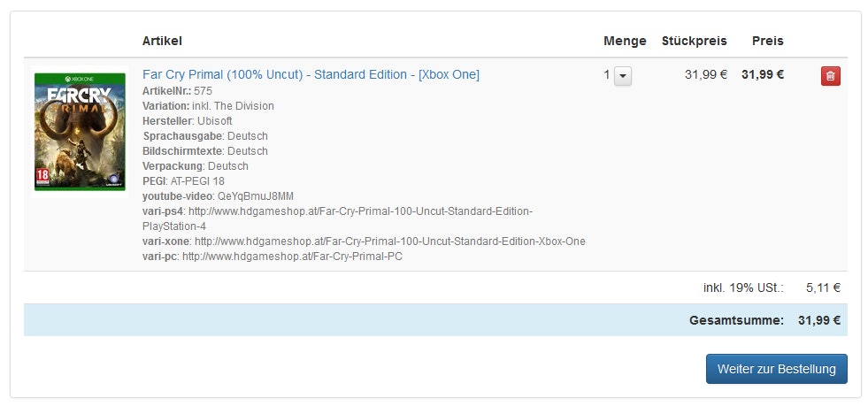Click the Far Cry Primal cover thumbnail
Screen dimensions: 868x406
[x=80, y=132]
